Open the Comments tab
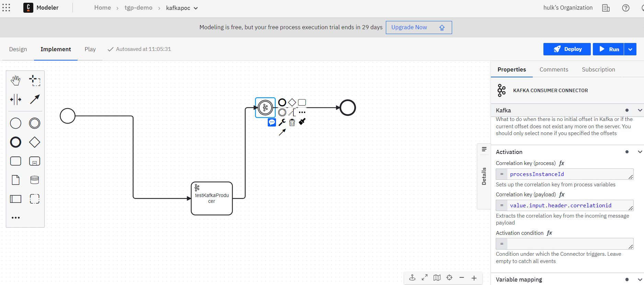Screen dimensions: 644x285 click(554, 69)
